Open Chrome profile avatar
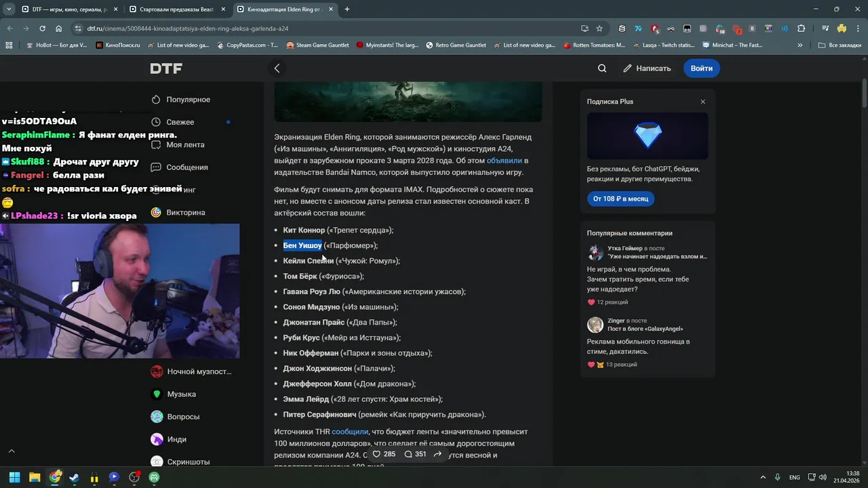This screenshot has width=868, height=488. pyautogui.click(x=842, y=28)
